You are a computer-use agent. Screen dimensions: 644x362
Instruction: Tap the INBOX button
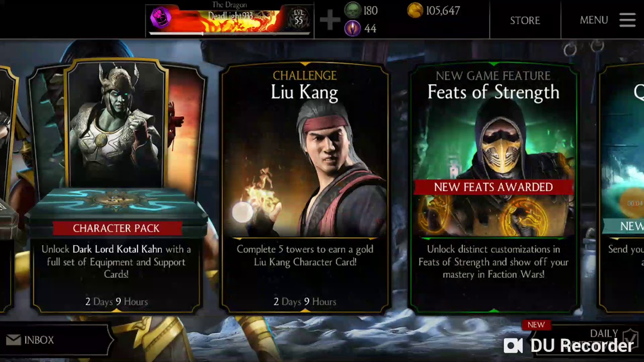55,340
